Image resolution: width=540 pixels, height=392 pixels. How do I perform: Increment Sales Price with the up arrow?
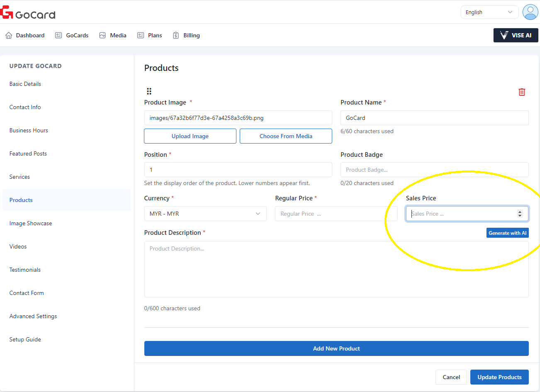click(520, 212)
